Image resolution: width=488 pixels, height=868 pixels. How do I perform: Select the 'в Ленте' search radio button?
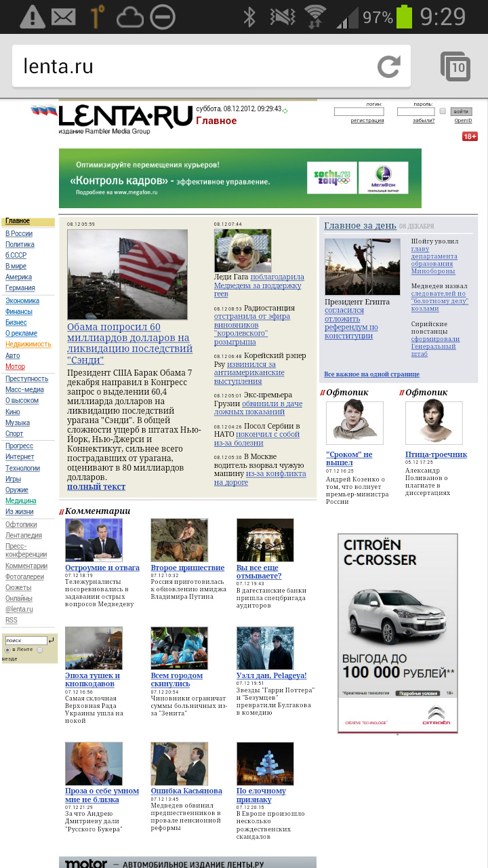pos(7,650)
